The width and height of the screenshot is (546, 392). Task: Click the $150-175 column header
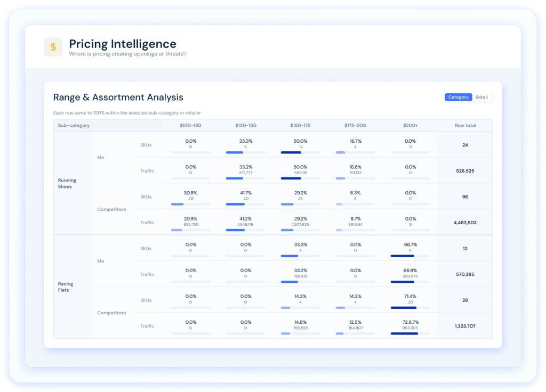point(301,126)
